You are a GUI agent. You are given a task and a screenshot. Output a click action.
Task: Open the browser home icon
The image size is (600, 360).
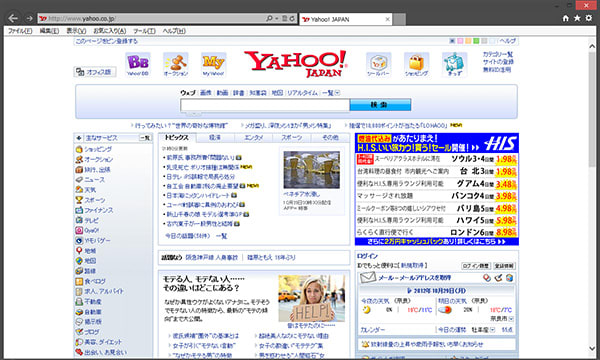pos(566,18)
